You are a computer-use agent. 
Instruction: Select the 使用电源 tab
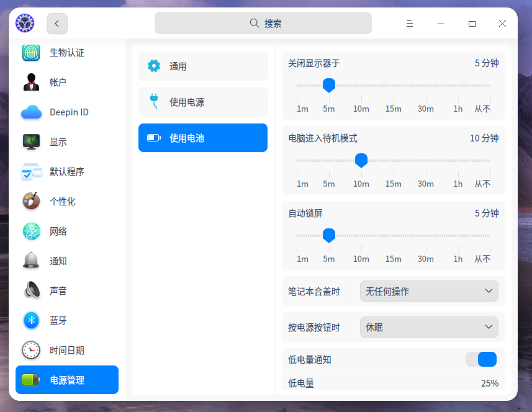pyautogui.click(x=203, y=102)
